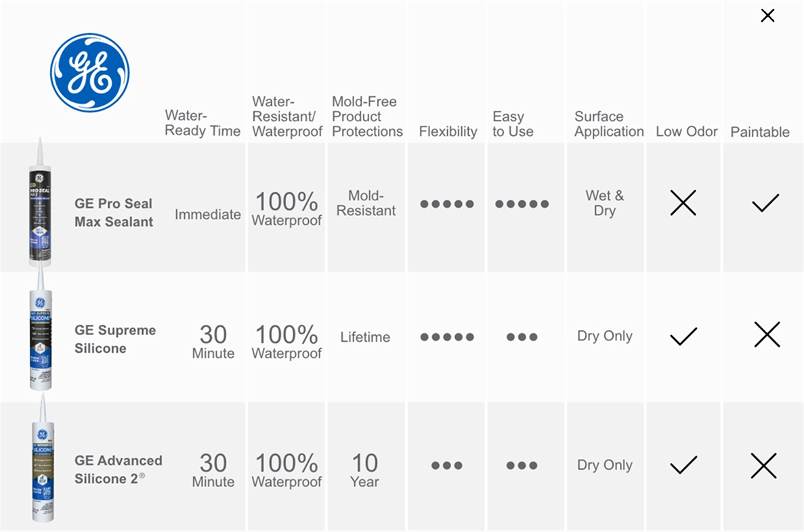This screenshot has height=532, width=804.
Task: Click the Paintable X mark for Supreme Silicone
Action: click(767, 334)
